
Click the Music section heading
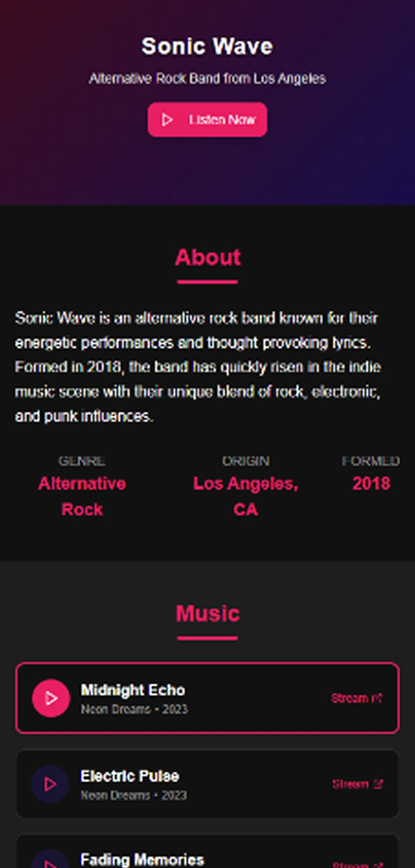[207, 614]
